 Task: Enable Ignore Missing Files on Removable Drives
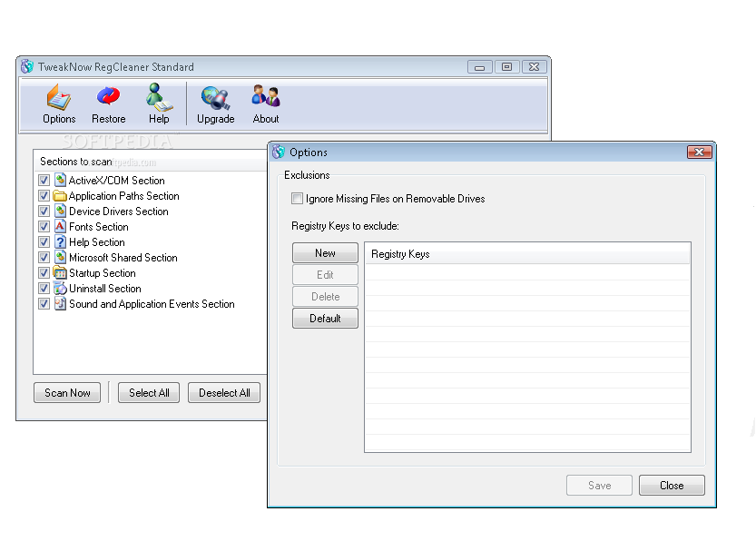pos(297,199)
